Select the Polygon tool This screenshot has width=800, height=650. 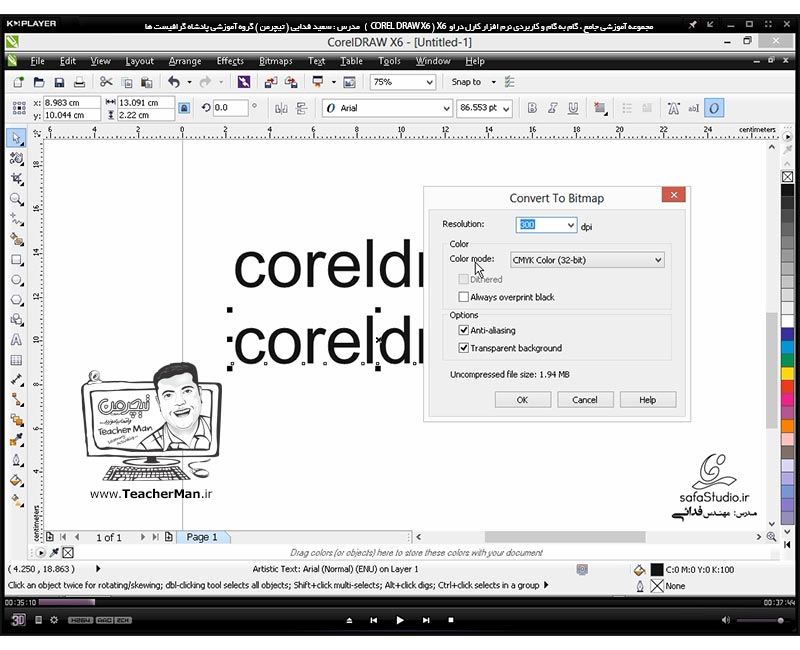coord(16,300)
